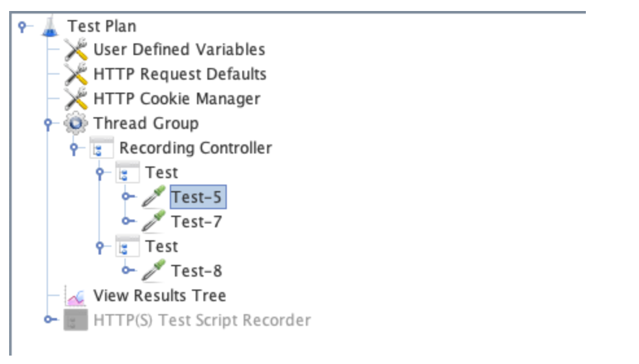Collapse the Recording Controller node
This screenshot has width=639, height=364.
(74, 148)
